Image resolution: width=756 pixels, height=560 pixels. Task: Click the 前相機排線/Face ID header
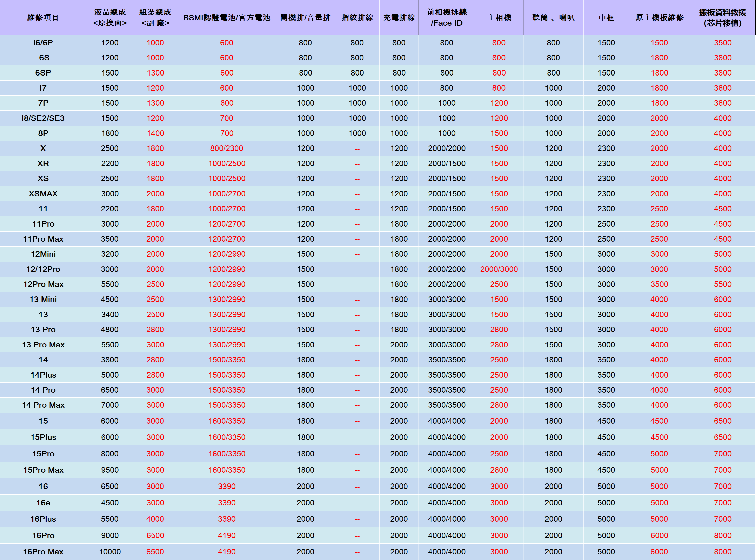tap(446, 18)
